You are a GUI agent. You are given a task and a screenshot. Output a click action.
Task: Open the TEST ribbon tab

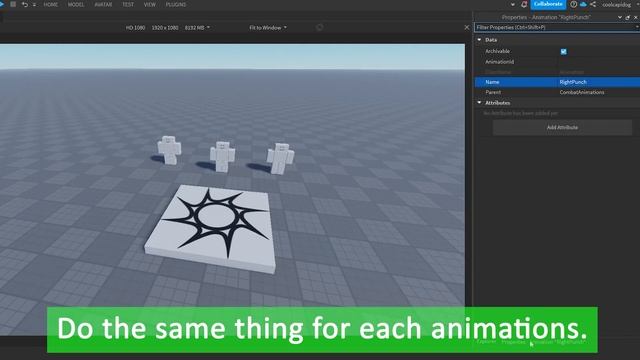128,4
